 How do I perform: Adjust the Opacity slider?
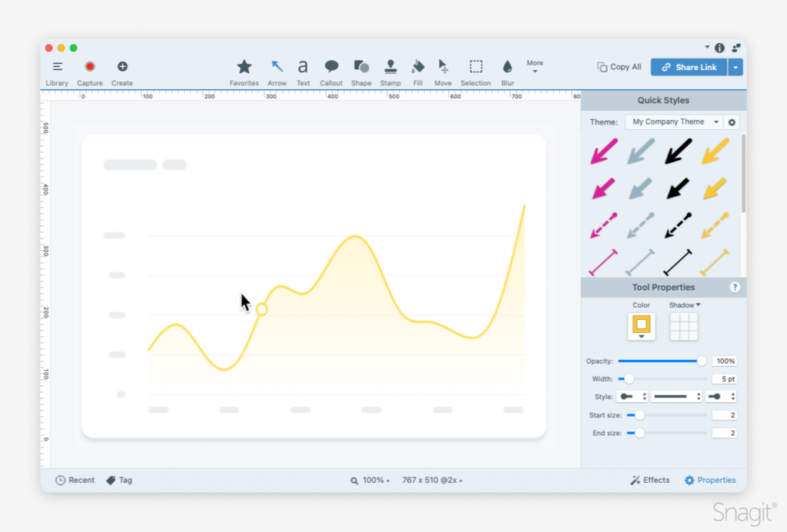662,361
